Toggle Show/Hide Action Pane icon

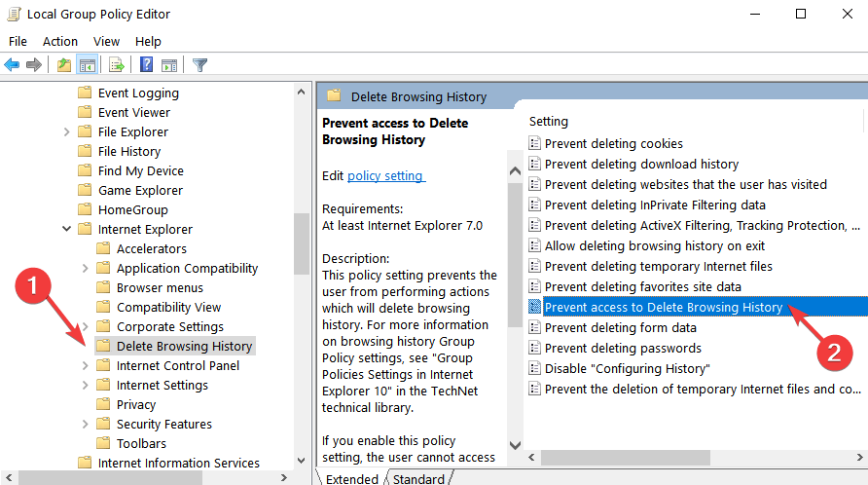coord(169,65)
